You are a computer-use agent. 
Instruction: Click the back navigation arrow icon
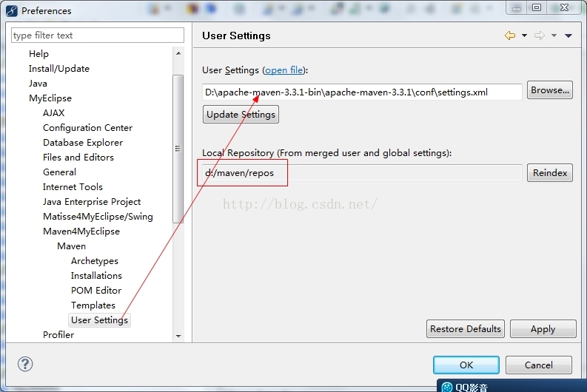(x=509, y=36)
